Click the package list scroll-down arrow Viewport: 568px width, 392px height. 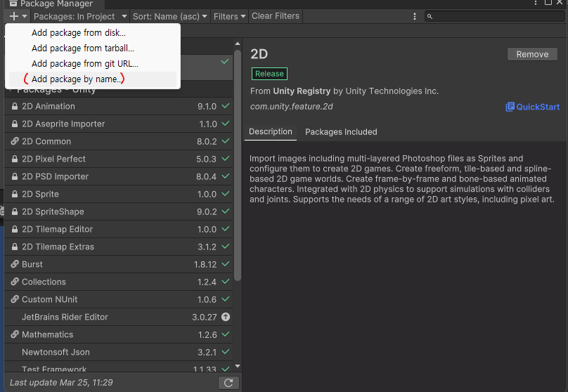tap(238, 366)
